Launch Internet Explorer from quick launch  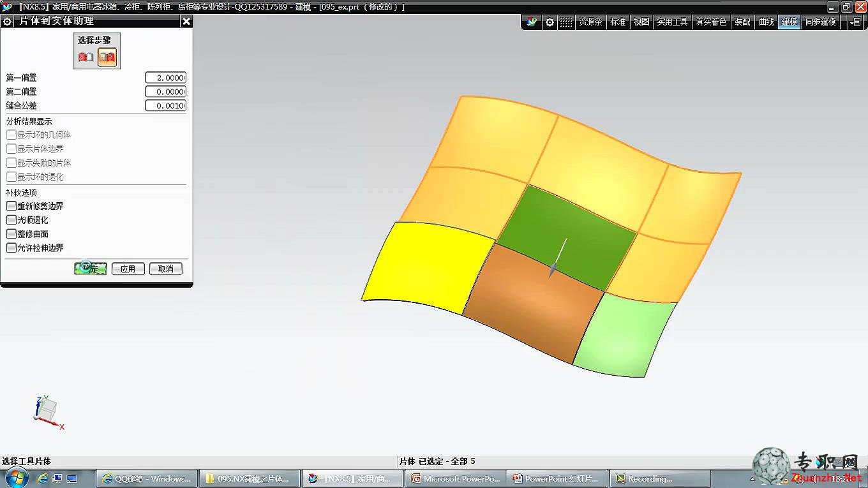click(43, 478)
